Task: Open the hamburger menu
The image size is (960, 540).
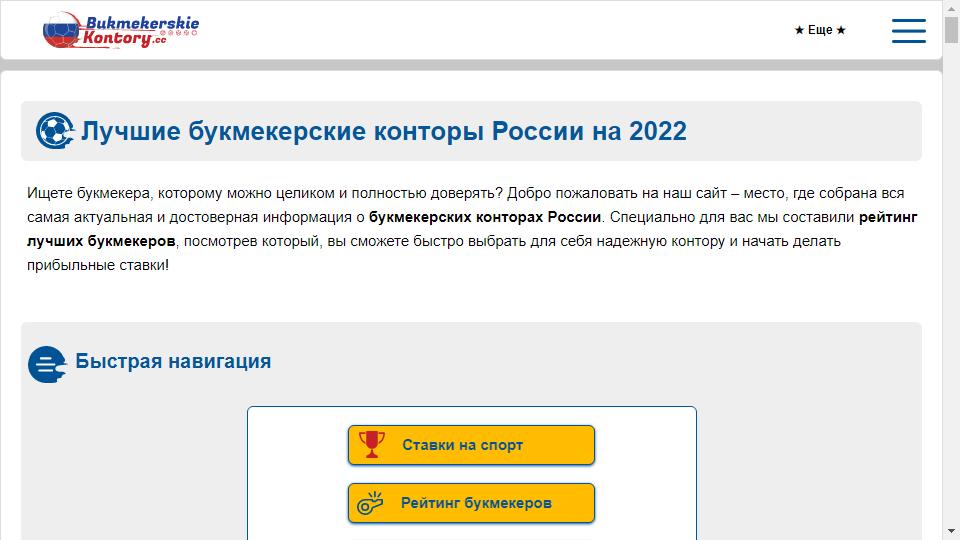Action: (908, 30)
